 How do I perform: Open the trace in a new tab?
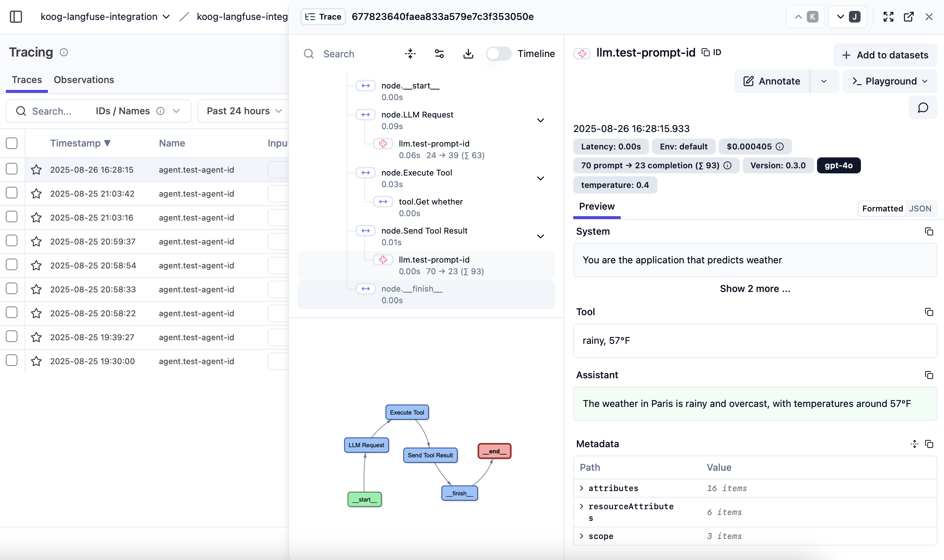click(x=908, y=17)
